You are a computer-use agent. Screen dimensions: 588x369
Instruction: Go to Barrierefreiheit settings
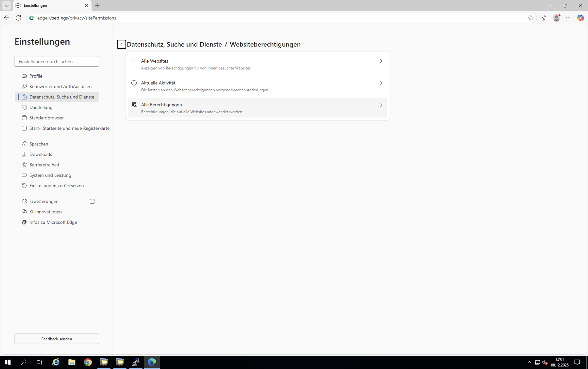click(44, 165)
